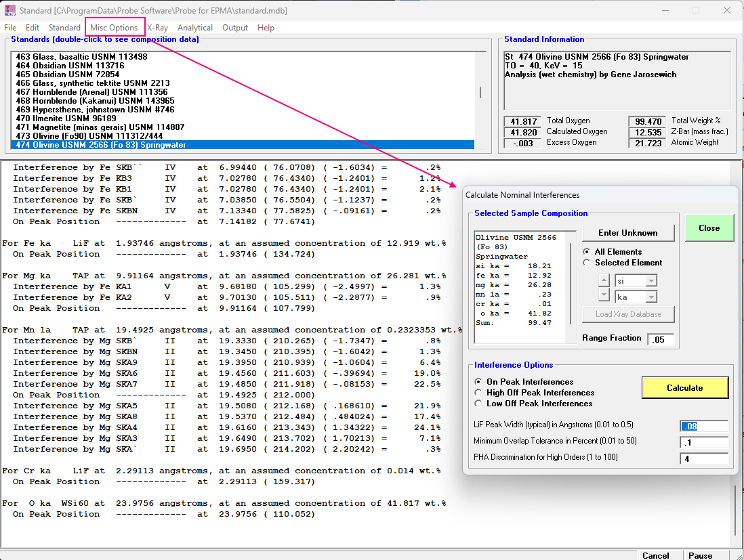Select the All Elements radio option

pyautogui.click(x=587, y=252)
